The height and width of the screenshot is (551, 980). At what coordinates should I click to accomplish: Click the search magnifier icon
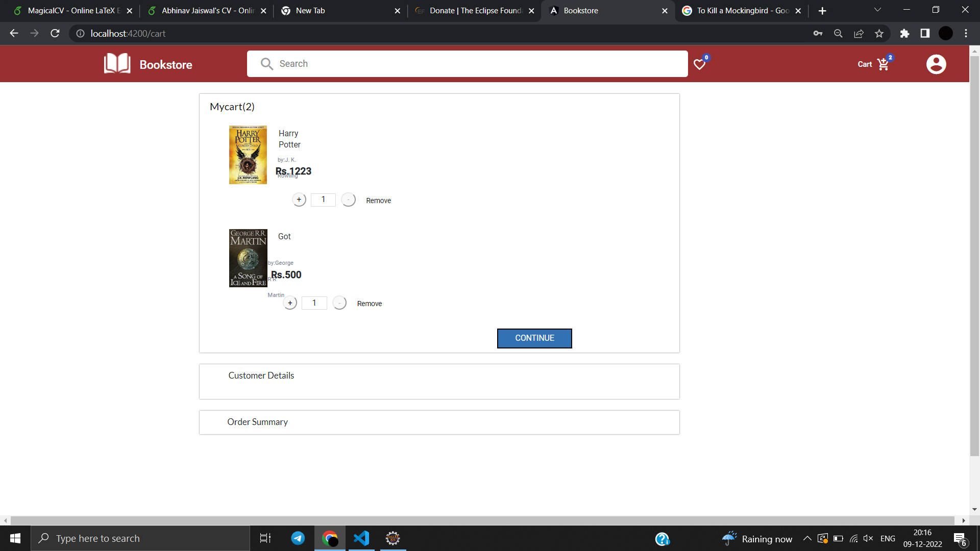[267, 64]
